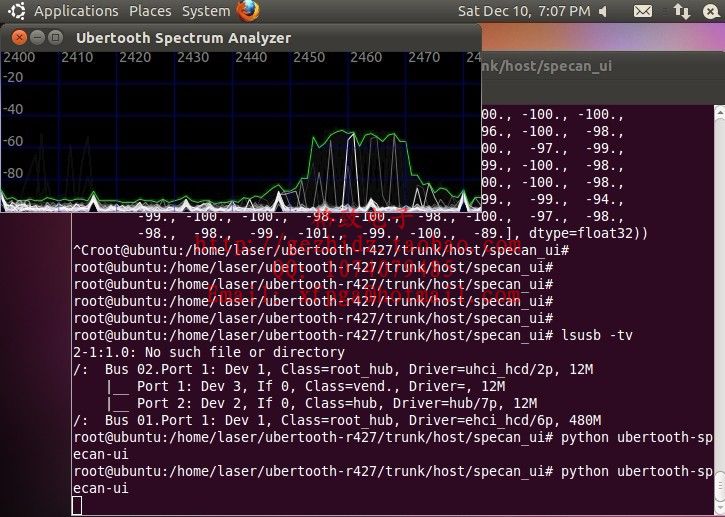Click the Ubuntu logo icon
Viewport: 725px width, 517px height.
click(17, 11)
